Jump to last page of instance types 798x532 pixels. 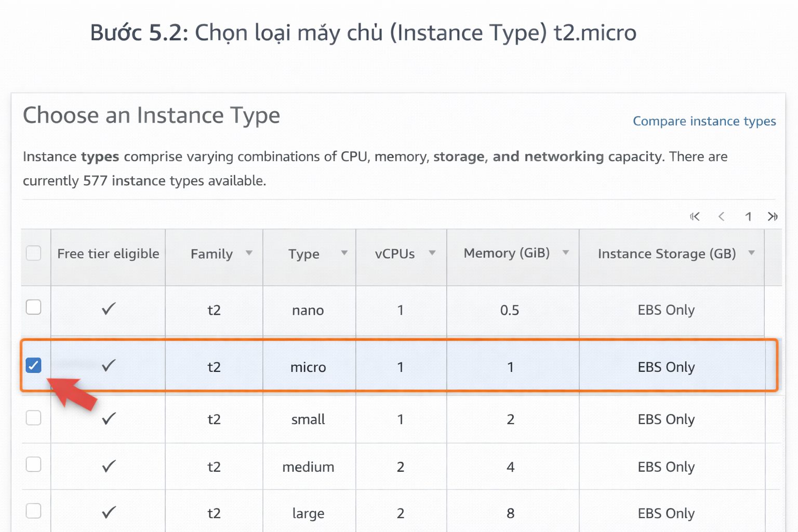(x=773, y=217)
